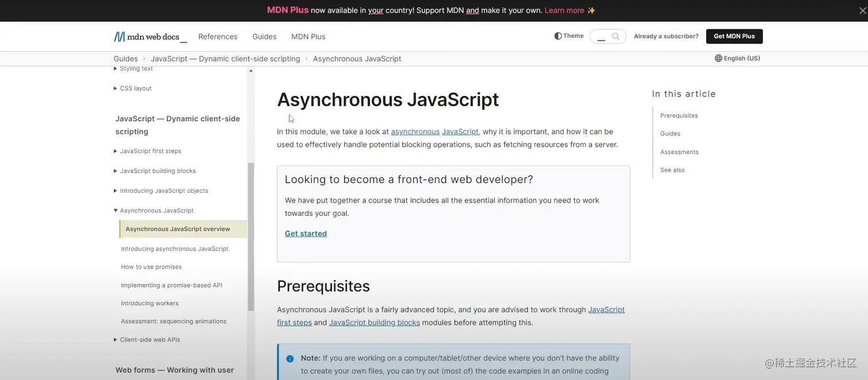
Task: Click 'In this article' heading
Action: tap(684, 94)
